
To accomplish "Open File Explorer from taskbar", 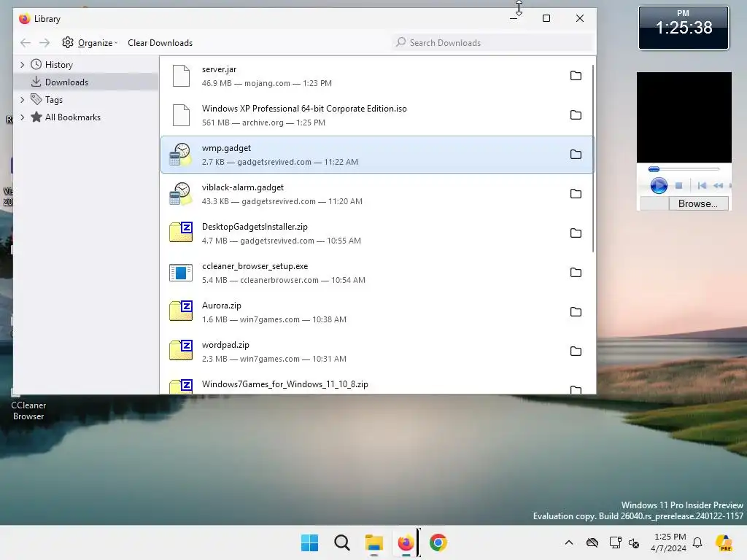I will [x=374, y=542].
